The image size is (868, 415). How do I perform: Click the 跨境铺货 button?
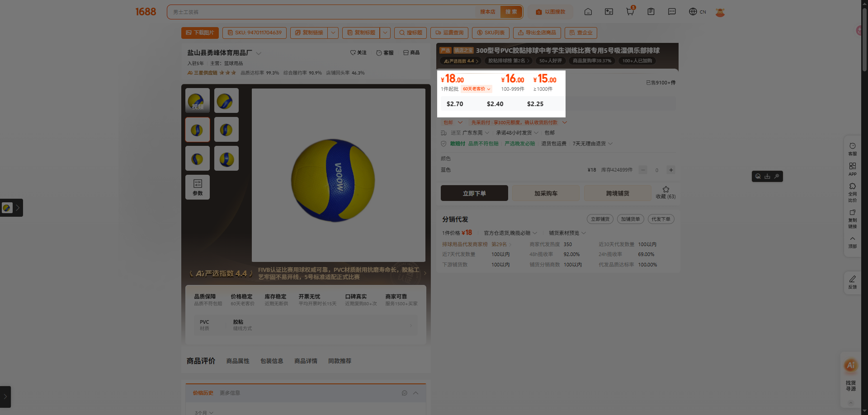(618, 193)
